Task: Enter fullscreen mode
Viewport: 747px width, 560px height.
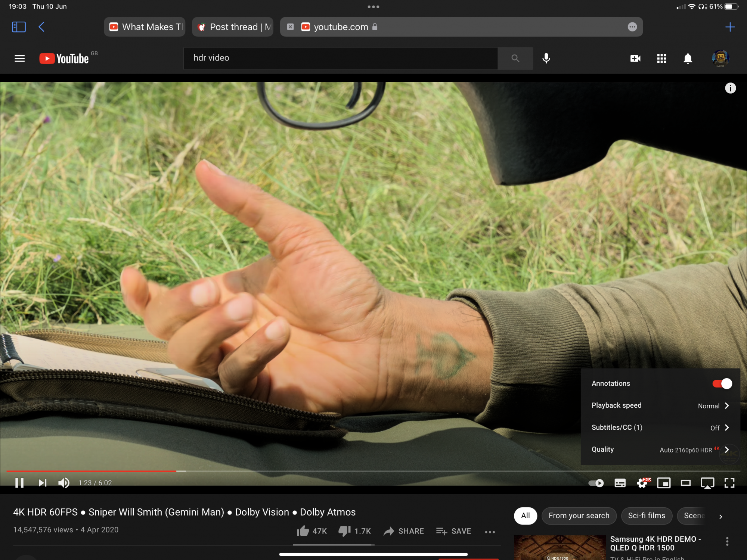Action: point(729,483)
